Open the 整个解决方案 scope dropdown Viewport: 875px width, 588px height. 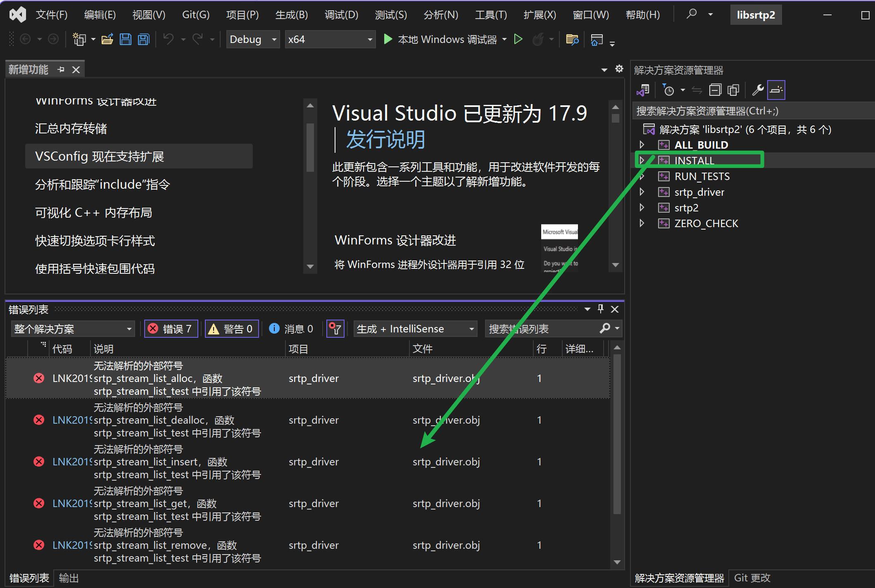click(73, 329)
